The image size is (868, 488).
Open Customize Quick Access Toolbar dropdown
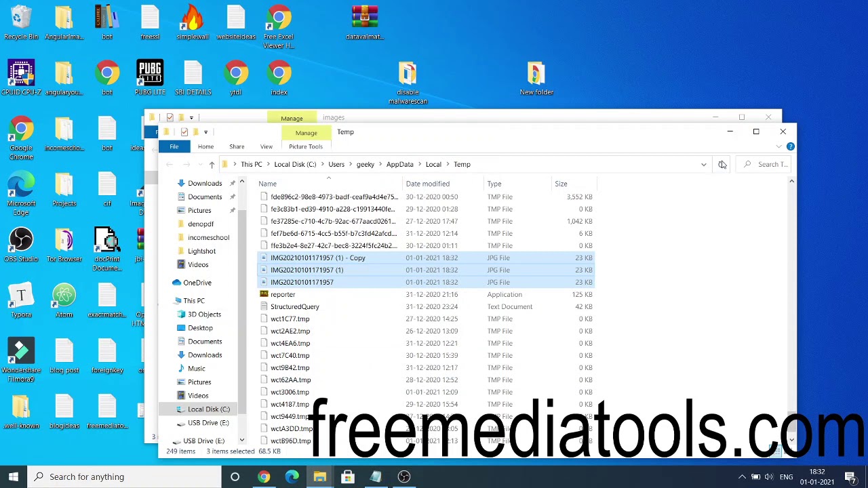pyautogui.click(x=205, y=132)
